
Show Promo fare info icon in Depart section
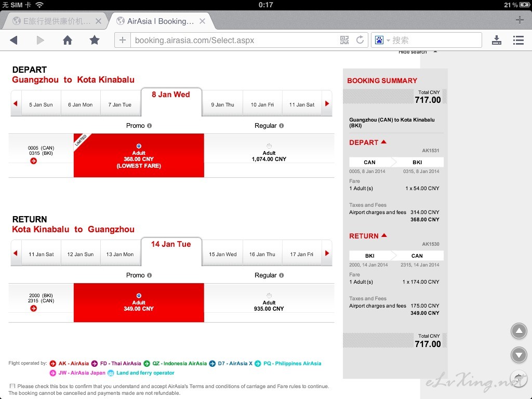(149, 126)
